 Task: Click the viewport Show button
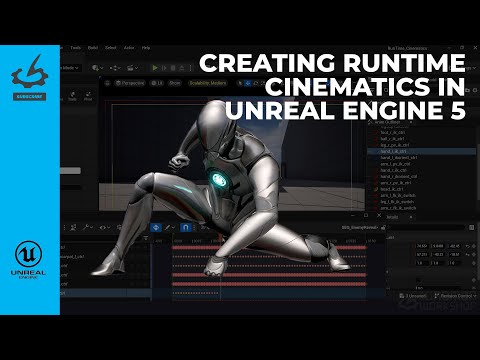coord(175,83)
